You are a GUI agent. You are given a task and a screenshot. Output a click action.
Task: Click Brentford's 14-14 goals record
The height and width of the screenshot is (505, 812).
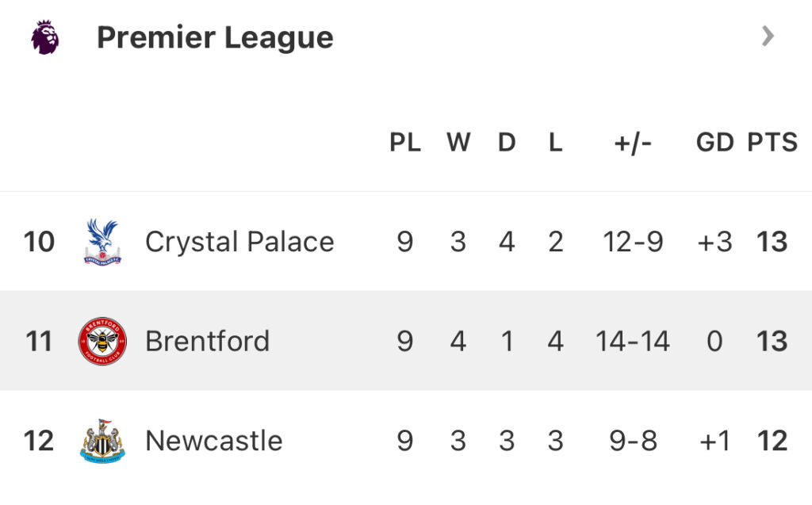pos(633,341)
